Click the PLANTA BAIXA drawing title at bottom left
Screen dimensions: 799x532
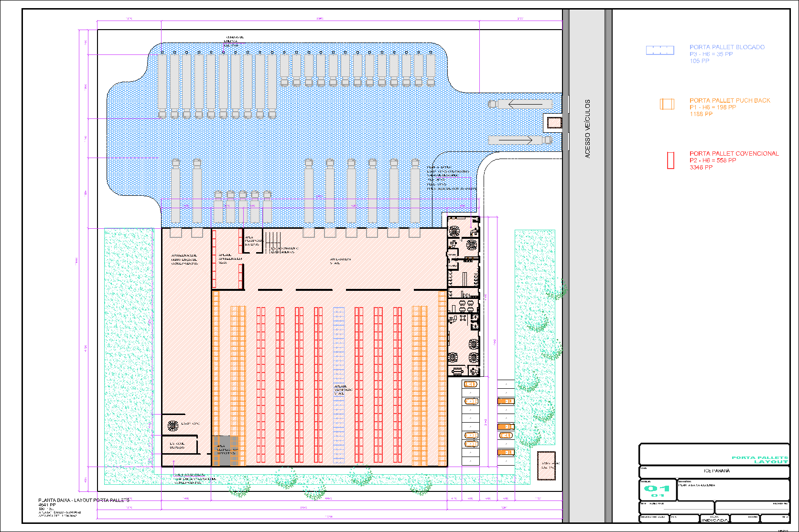83,500
